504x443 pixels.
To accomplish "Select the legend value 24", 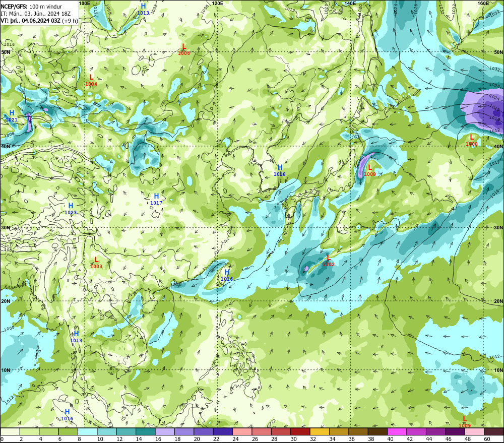I will [x=235, y=439].
